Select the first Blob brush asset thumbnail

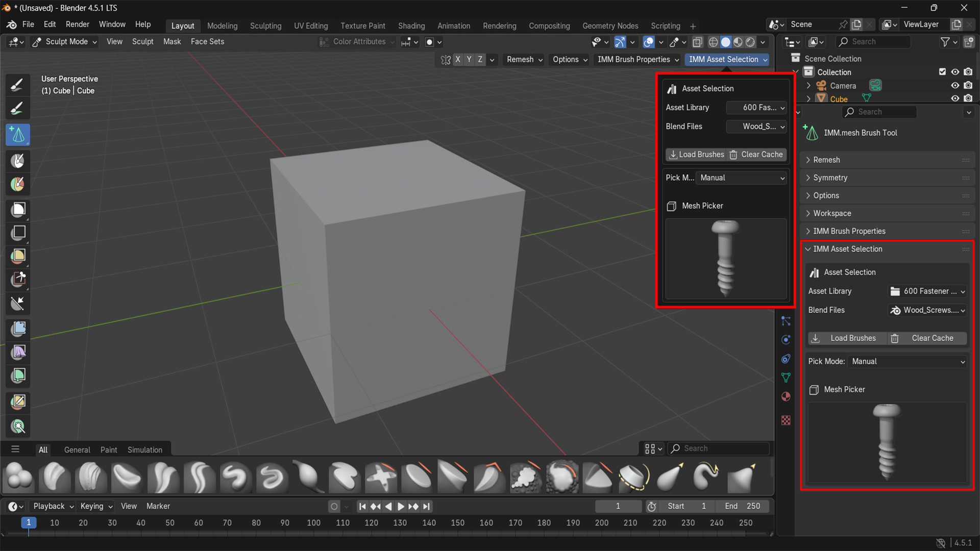pyautogui.click(x=19, y=478)
